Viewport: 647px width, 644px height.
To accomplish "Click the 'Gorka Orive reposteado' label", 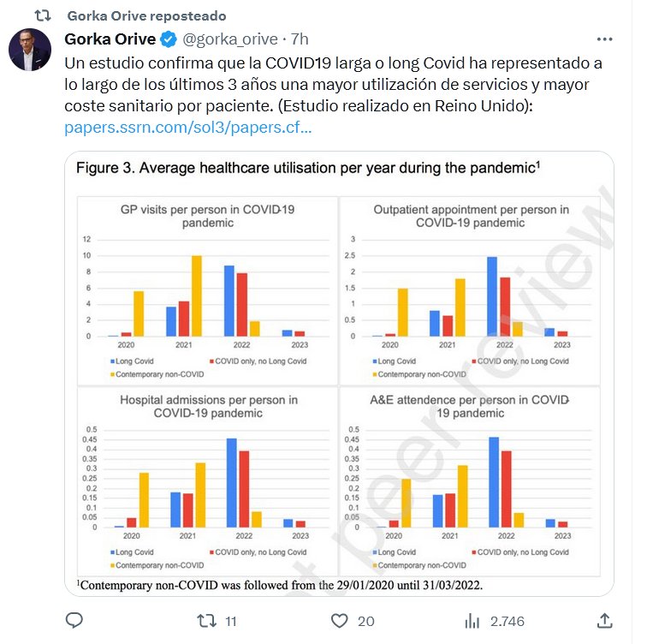I will (x=145, y=15).
